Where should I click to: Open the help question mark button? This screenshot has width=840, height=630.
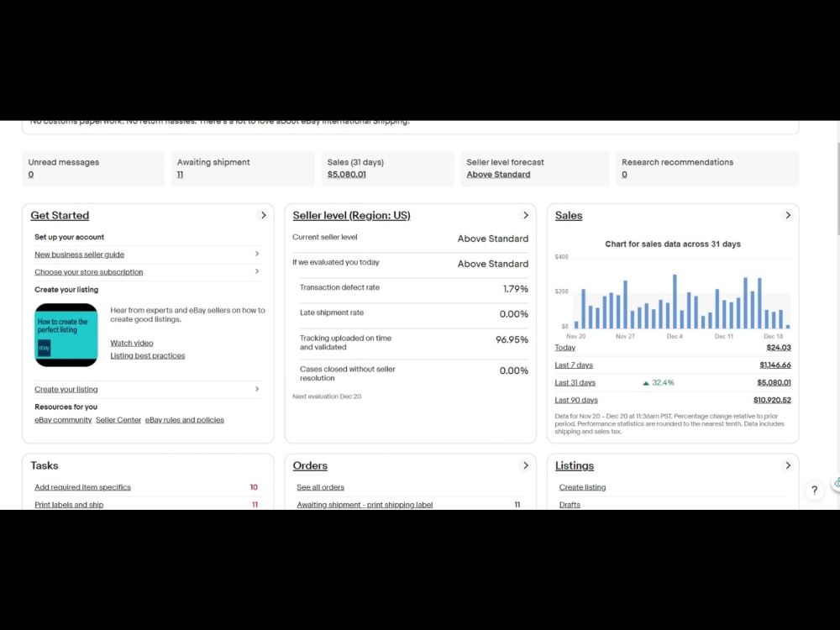tap(814, 491)
